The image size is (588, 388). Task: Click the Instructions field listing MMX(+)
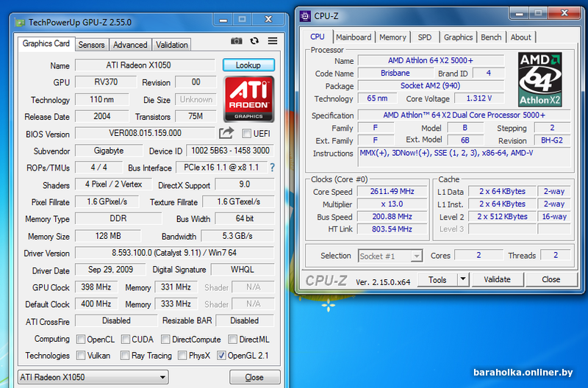tap(465, 157)
